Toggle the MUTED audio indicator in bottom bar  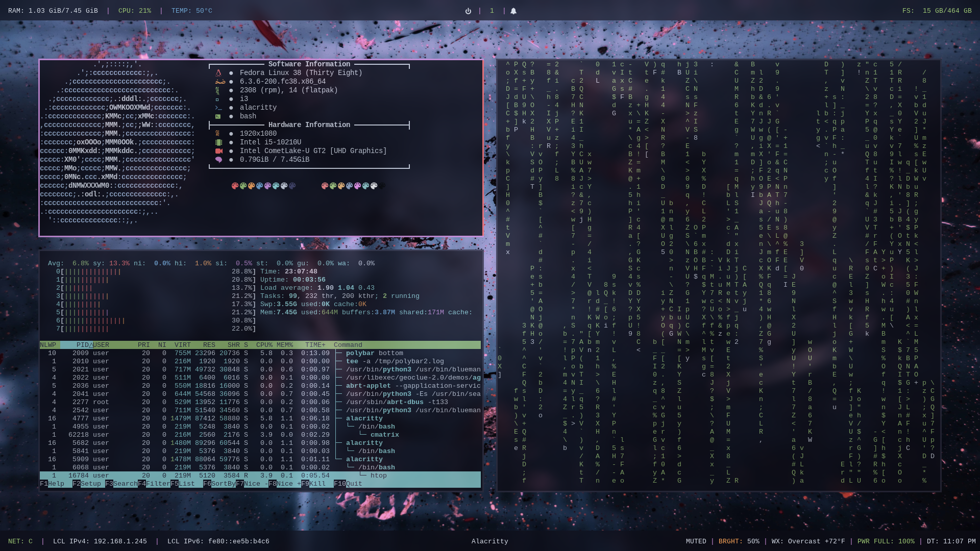[x=696, y=541]
